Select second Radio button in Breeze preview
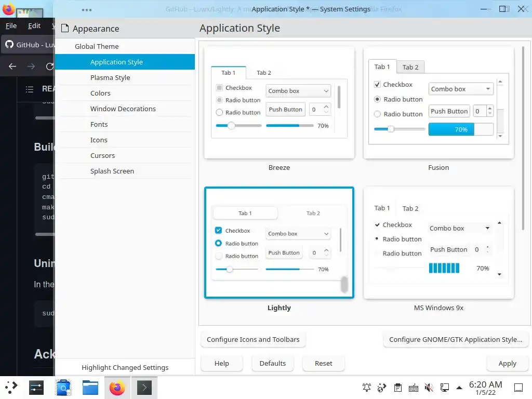The width and height of the screenshot is (532, 399). click(x=220, y=112)
